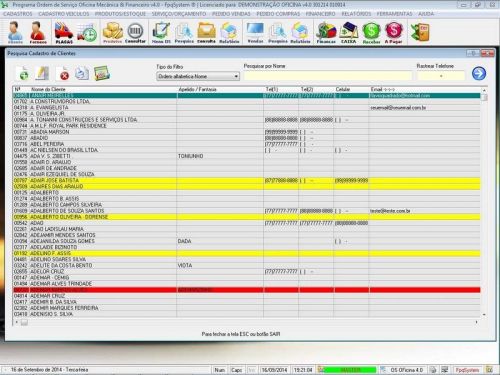
Task: Click the FpqSystem status bar label
Action: [x=467, y=370]
